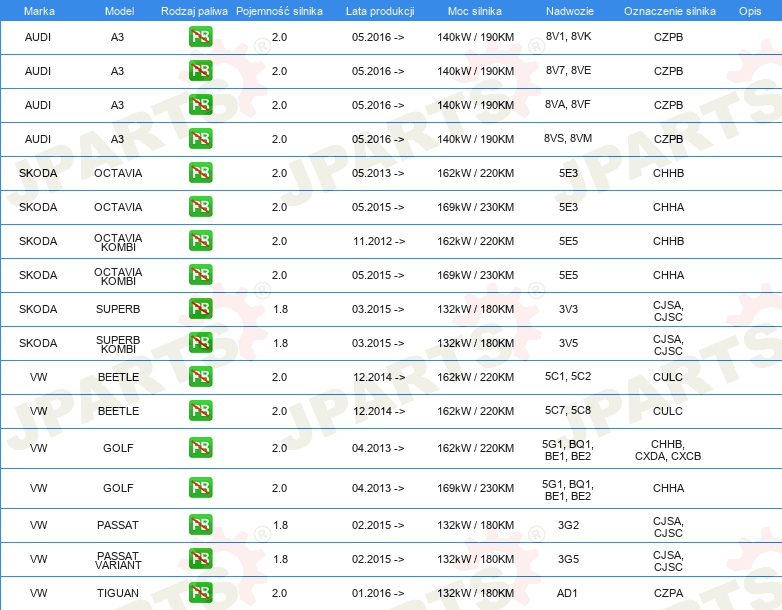Viewport: 782px width, 610px height.
Task: Click the fuel icon in VW Golf 162kW row
Action: pos(200,447)
